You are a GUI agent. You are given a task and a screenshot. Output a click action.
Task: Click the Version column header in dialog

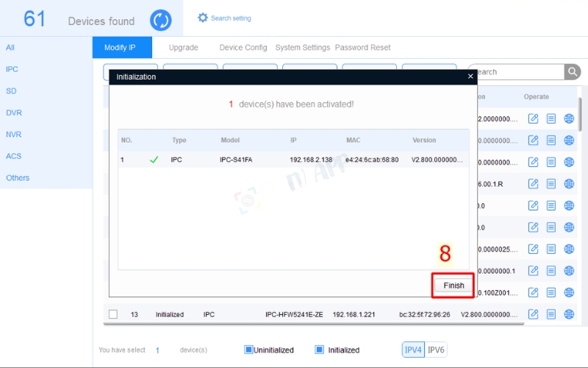424,140
